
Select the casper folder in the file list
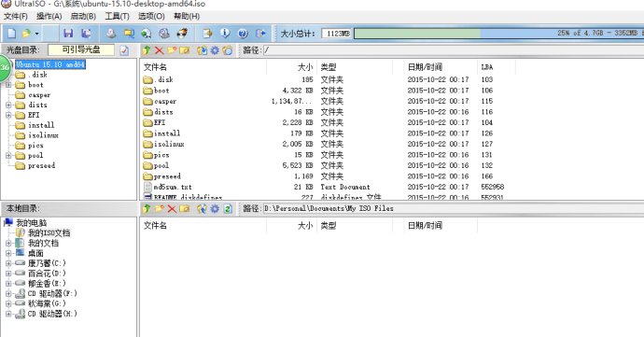tap(160, 101)
